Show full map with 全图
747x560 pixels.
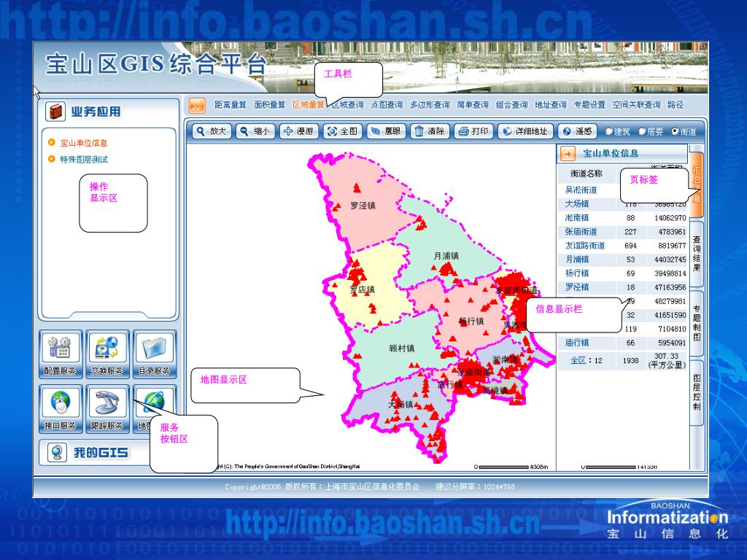[343, 131]
